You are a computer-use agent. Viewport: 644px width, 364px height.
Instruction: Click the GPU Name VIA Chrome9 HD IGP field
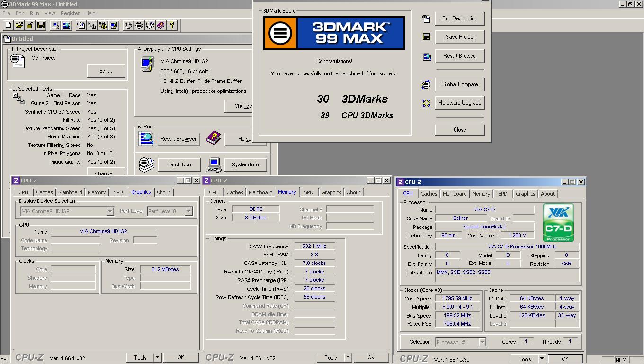pos(103,231)
